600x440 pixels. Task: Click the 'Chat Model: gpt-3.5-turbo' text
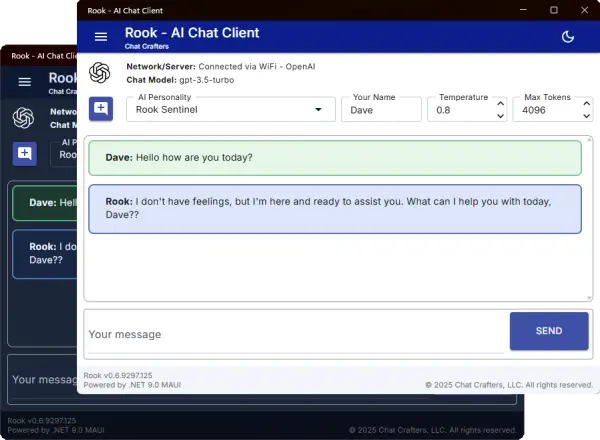coord(180,80)
